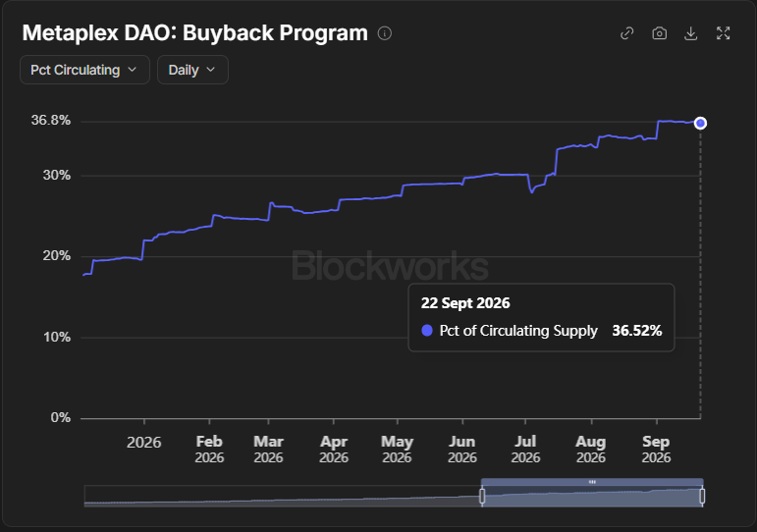Viewport: 757px width, 532px height.
Task: Click the 0% y-axis label
Action: (60, 417)
